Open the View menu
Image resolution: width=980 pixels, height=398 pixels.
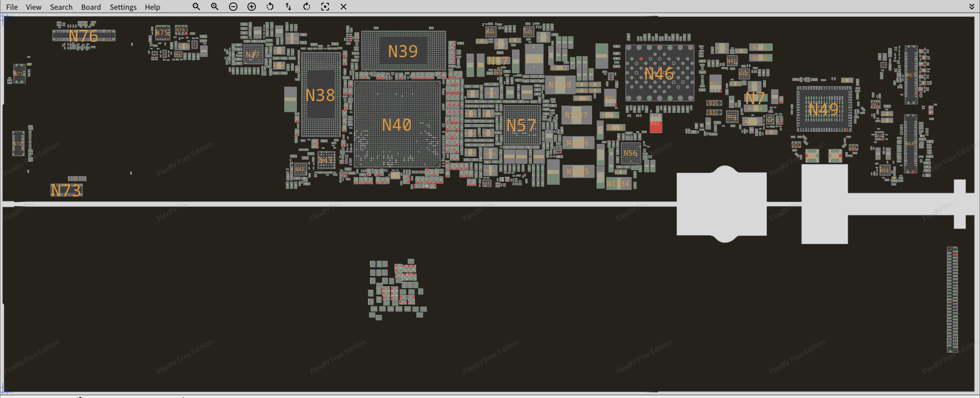click(34, 7)
